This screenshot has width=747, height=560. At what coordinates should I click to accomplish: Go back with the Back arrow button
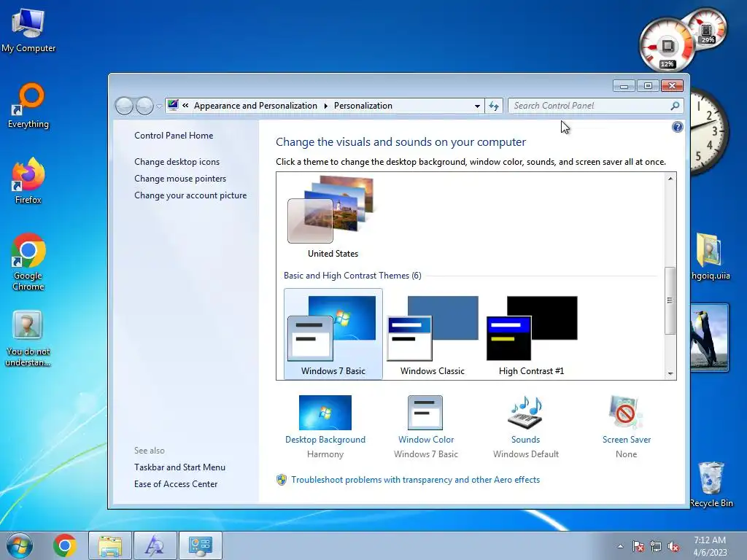124,106
